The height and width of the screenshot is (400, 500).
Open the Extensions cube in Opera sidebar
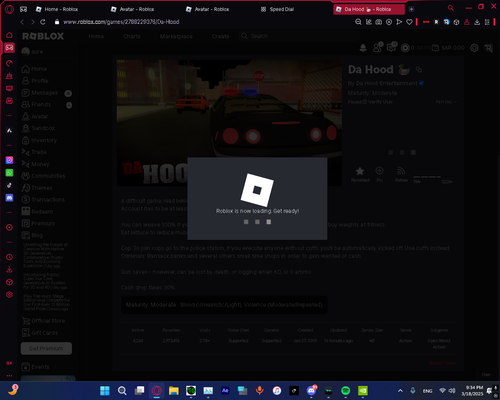(x=9, y=282)
